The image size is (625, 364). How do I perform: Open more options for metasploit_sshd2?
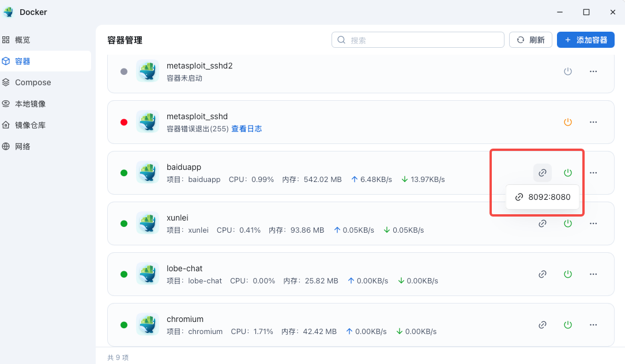593,71
